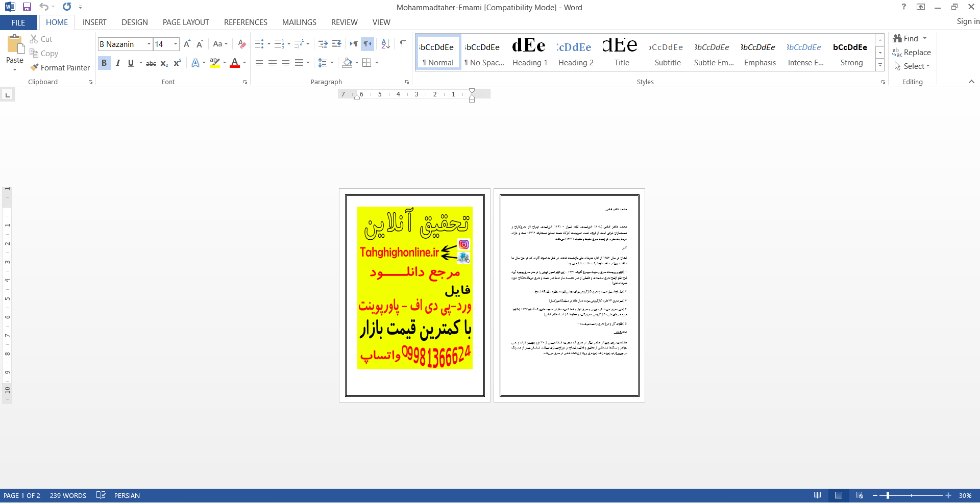Image resolution: width=980 pixels, height=503 pixels.
Task: Increase paragraph indent
Action: [x=337, y=44]
